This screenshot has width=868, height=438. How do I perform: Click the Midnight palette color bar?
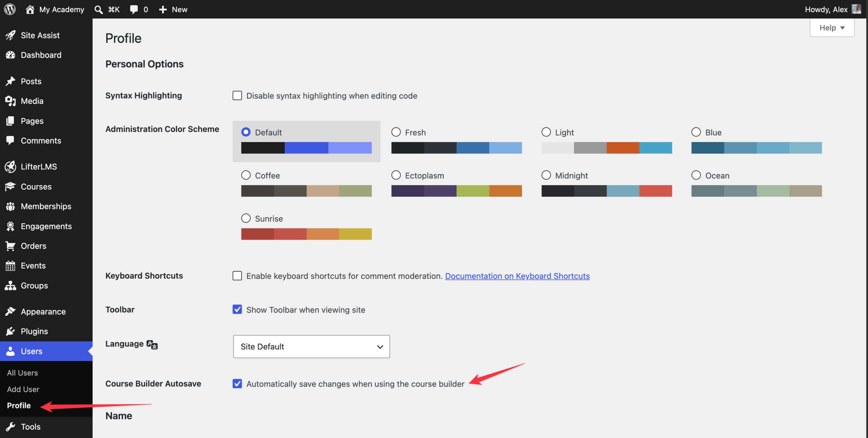[x=607, y=191]
